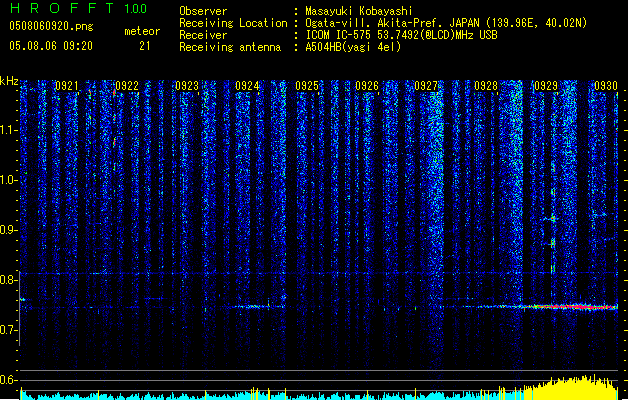Click the 0927 time marker

426,86
